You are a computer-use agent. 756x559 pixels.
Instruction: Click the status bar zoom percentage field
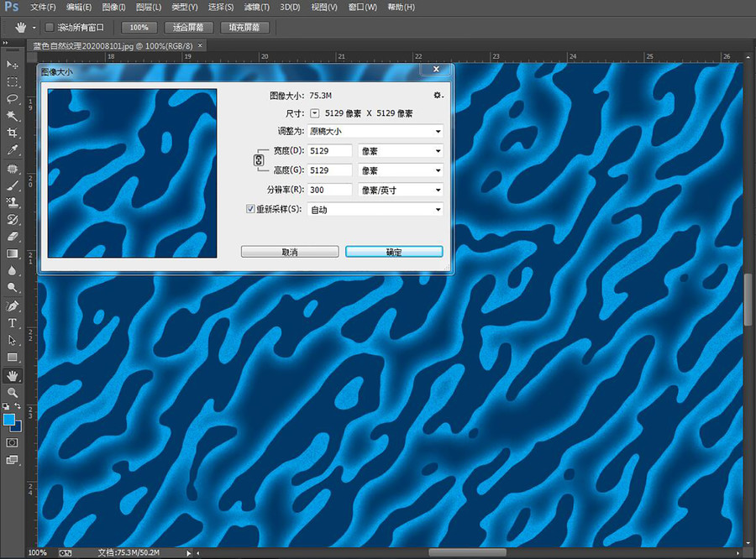click(38, 553)
